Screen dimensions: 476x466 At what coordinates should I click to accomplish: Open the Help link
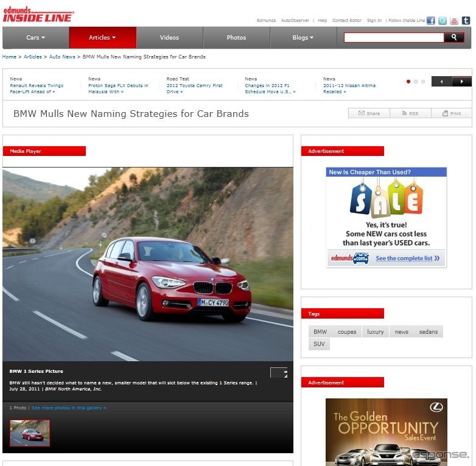click(x=323, y=20)
